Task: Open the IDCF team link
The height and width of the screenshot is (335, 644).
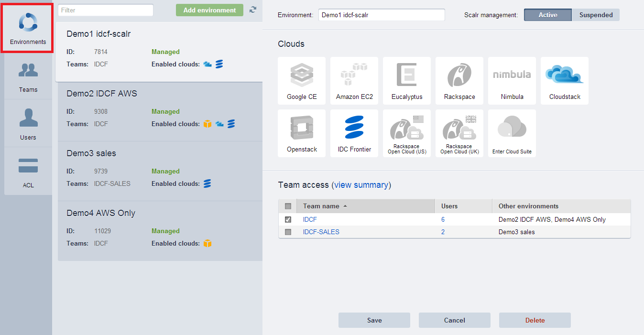Action: tap(310, 220)
